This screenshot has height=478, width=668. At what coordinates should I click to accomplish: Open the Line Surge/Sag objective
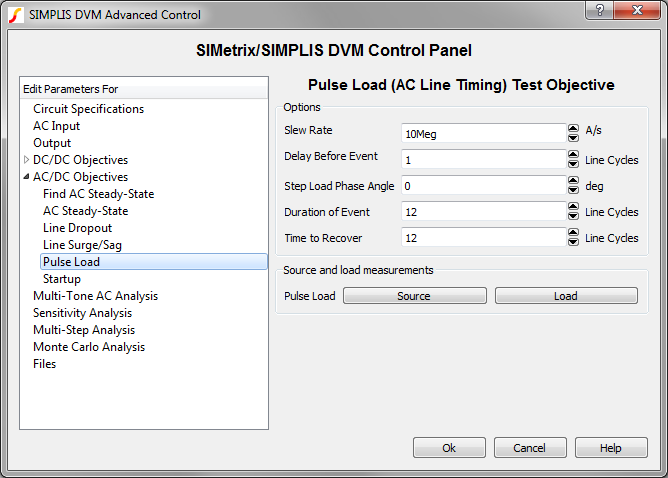(82, 245)
